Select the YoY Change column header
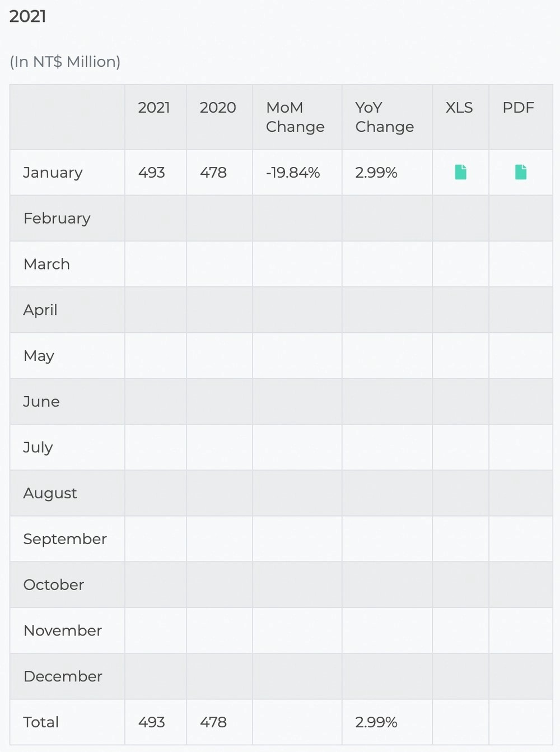The image size is (560, 752). (x=384, y=117)
